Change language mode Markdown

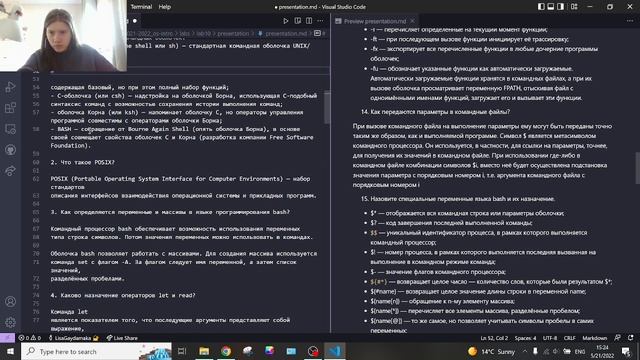tap(594, 338)
